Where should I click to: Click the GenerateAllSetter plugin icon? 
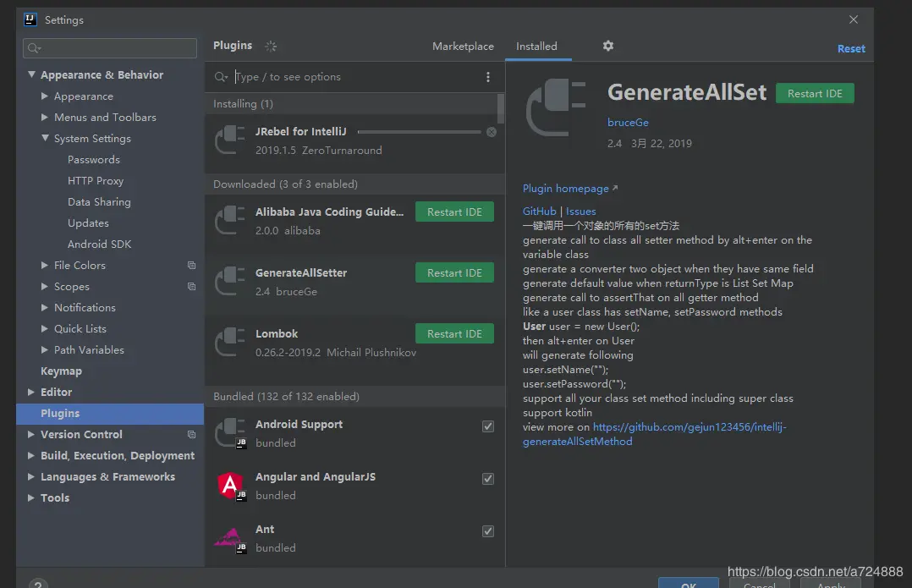[230, 282]
